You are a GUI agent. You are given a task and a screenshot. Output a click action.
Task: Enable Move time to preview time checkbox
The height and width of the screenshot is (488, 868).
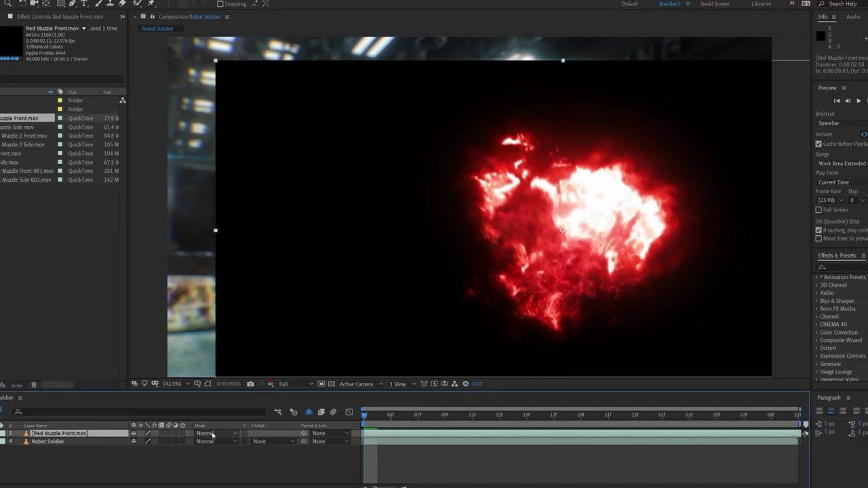[818, 239]
